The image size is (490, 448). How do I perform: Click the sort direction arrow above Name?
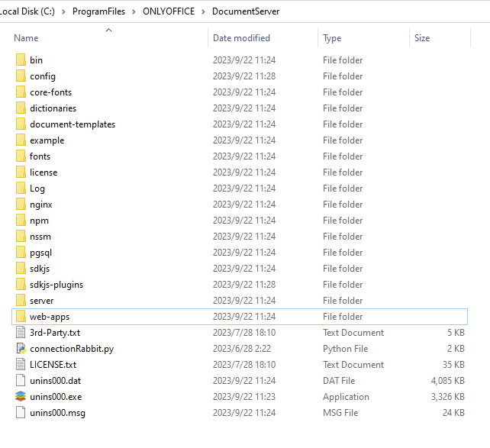108,30
